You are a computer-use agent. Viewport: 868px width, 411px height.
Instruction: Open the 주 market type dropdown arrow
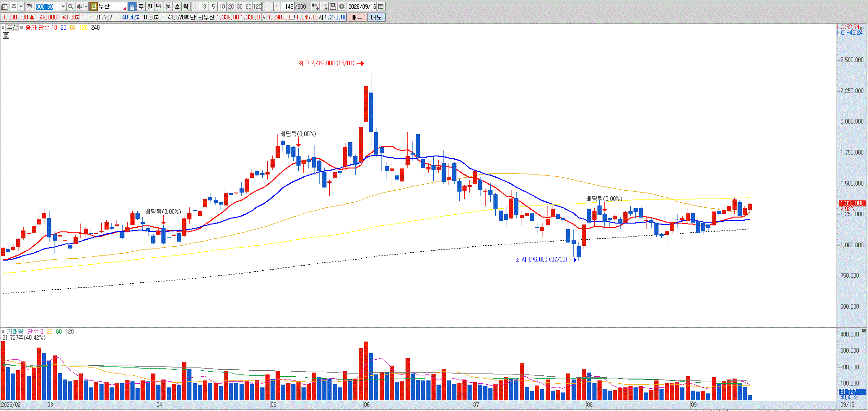click(21, 6)
